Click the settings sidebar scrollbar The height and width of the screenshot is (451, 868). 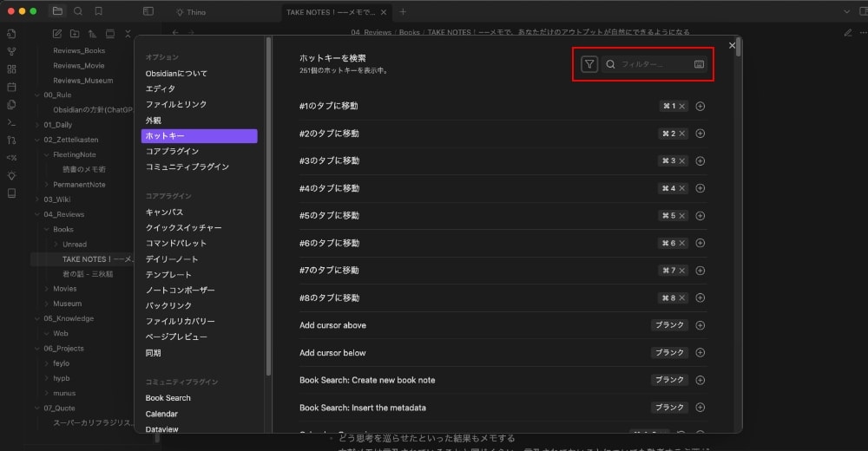point(268,206)
